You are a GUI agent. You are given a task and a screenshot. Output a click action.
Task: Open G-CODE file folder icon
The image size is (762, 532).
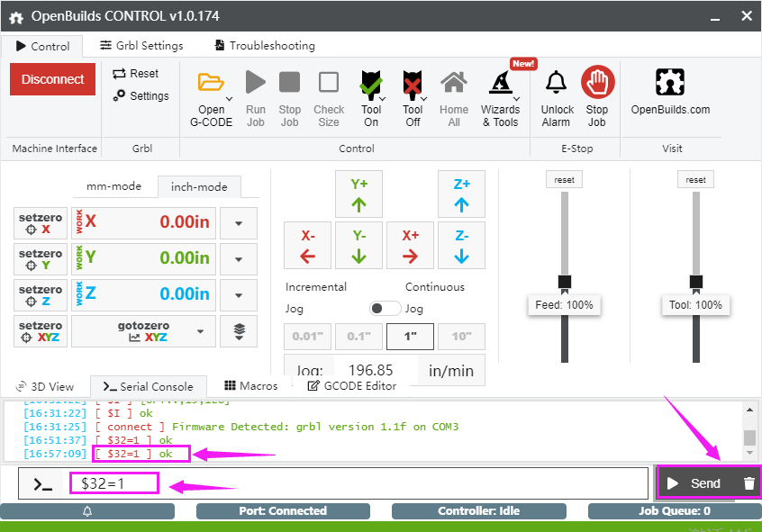[212, 84]
